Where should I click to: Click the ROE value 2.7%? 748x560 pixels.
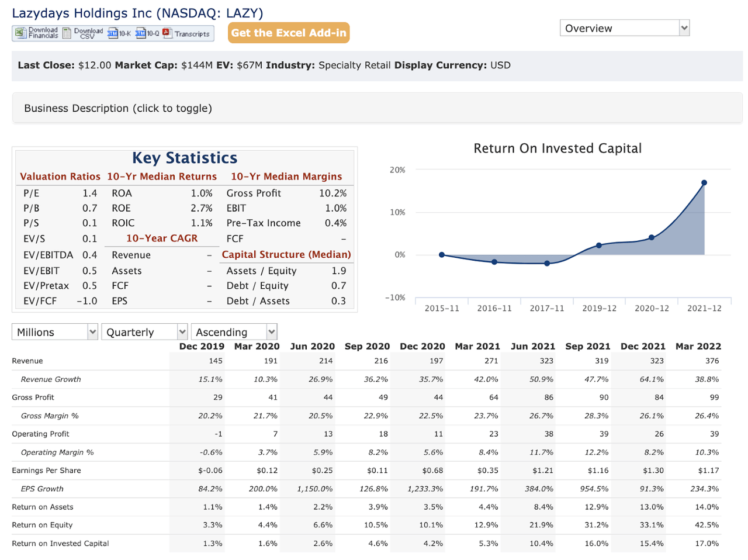202,208
